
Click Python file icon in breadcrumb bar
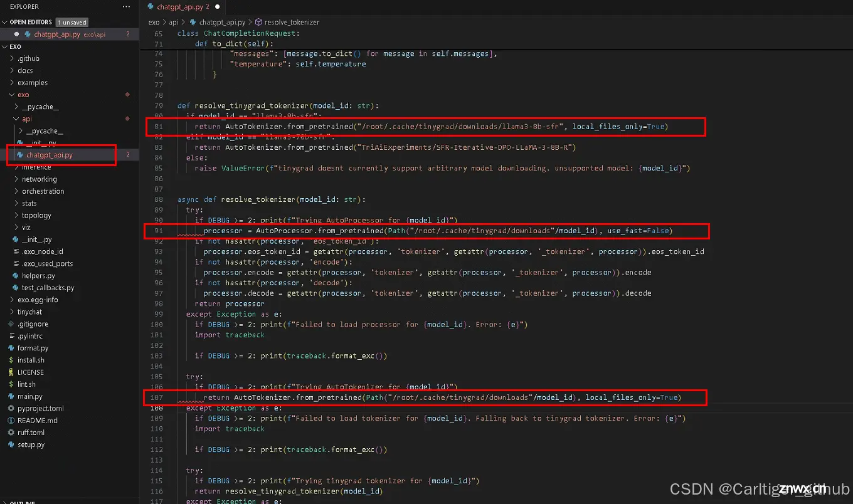193,22
